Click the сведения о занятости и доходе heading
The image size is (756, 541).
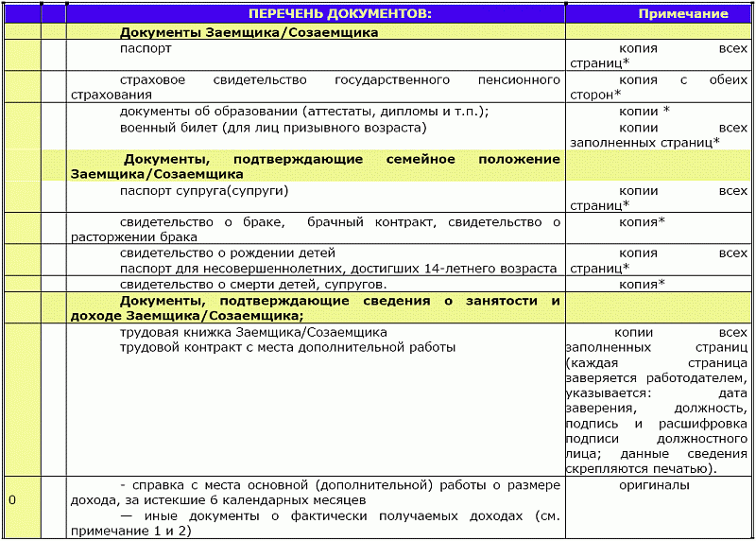(x=316, y=308)
